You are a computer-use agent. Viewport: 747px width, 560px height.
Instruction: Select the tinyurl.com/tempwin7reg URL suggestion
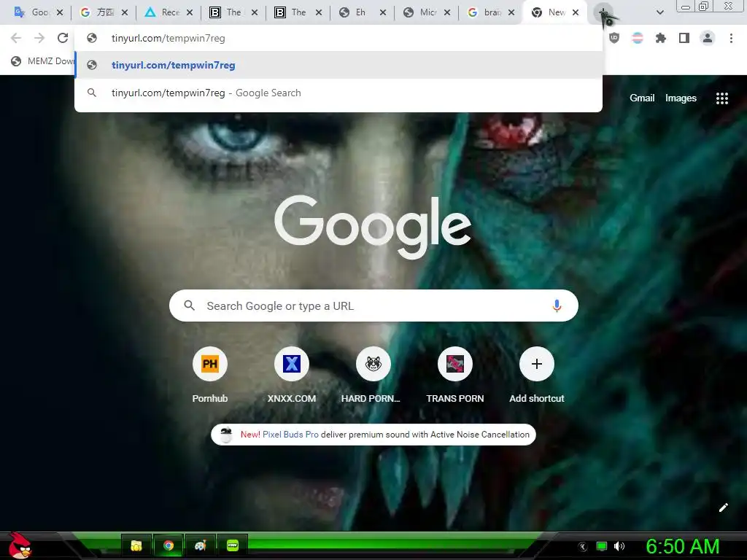click(338, 65)
